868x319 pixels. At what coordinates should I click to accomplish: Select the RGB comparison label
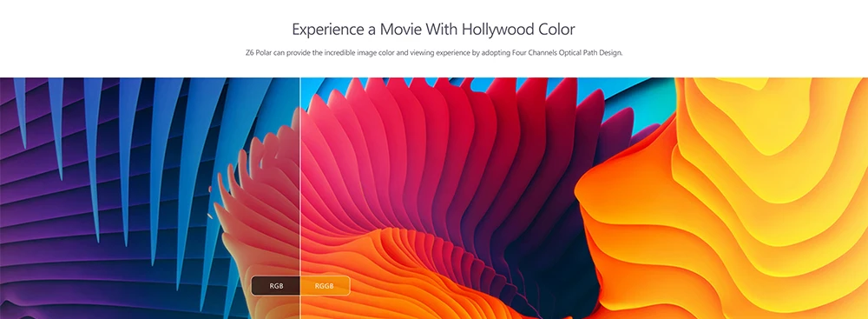pyautogui.click(x=276, y=286)
